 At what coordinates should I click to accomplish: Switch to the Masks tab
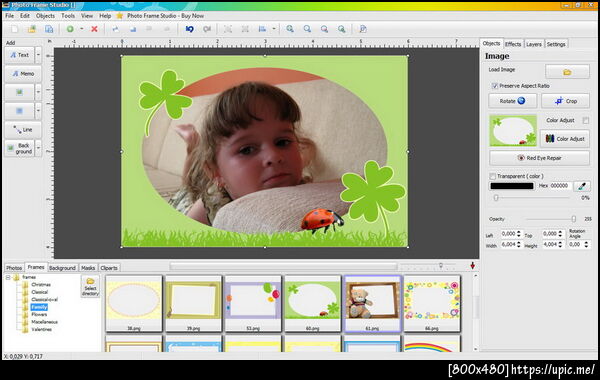coord(88,268)
